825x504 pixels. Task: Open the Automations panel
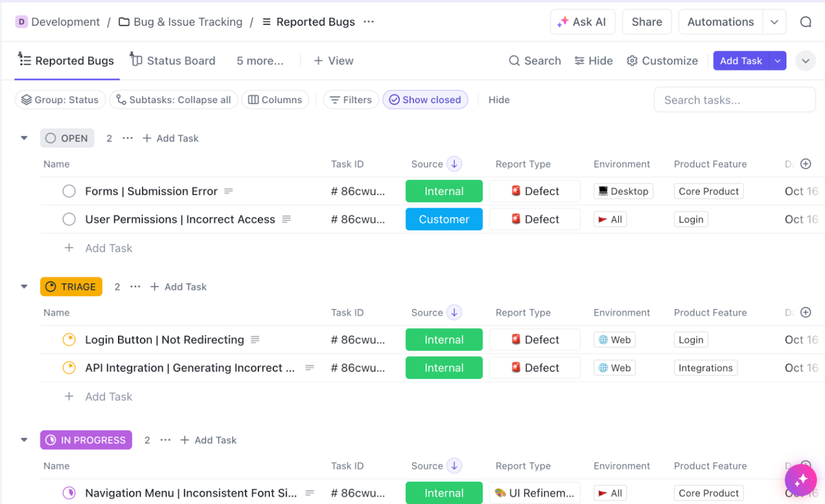pyautogui.click(x=720, y=21)
